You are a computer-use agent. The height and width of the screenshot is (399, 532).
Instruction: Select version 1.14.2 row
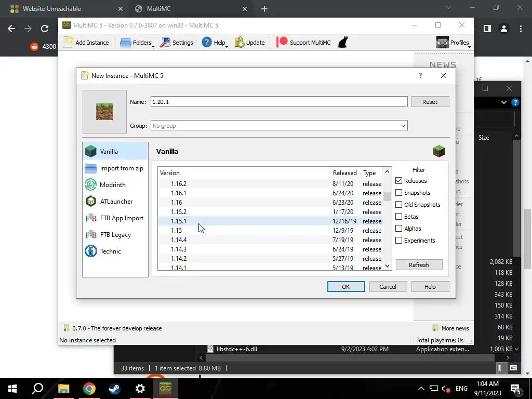pos(270,259)
